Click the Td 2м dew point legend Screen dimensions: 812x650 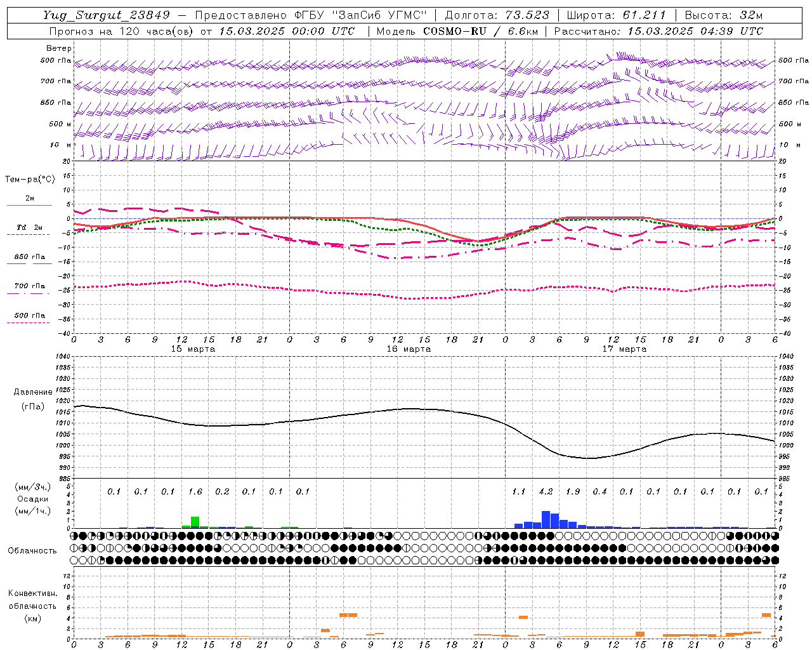pos(29,227)
